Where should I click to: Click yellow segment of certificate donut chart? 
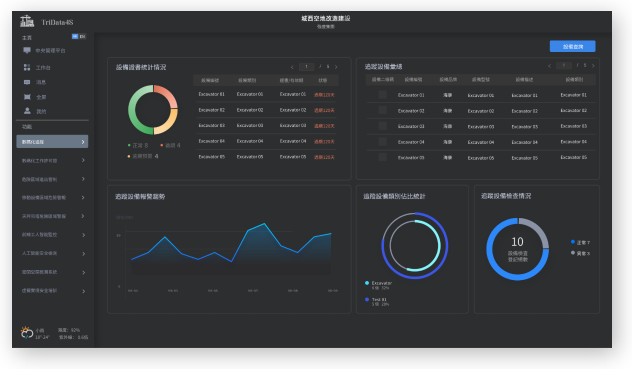169,123
